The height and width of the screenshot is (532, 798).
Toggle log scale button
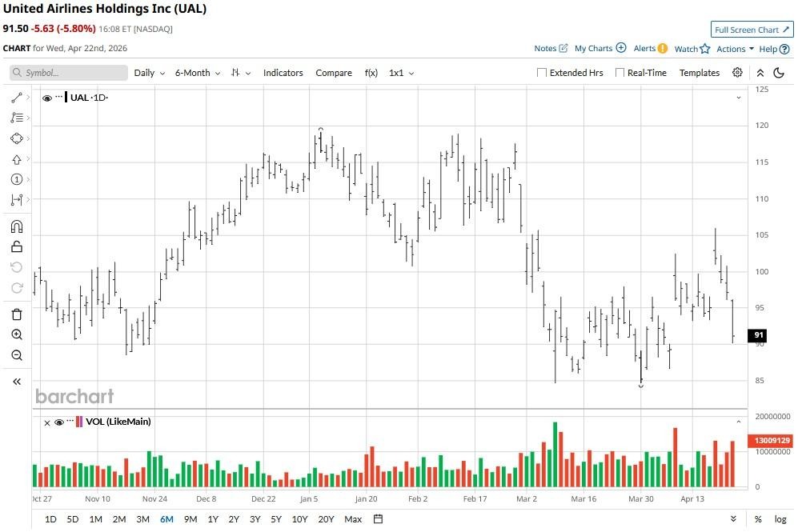point(780,518)
